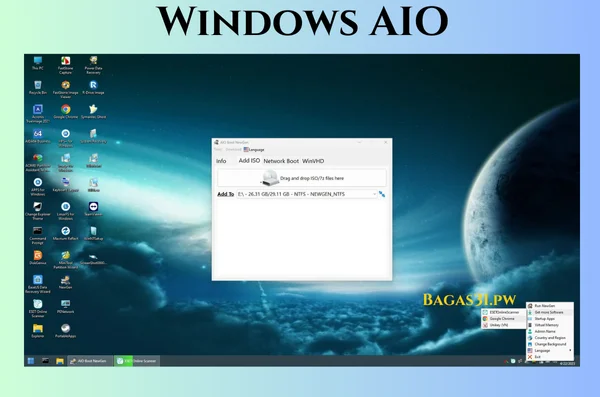Launch MiniTool Partition Wizard
Viewport: 600px width, 397px height.
click(65, 260)
